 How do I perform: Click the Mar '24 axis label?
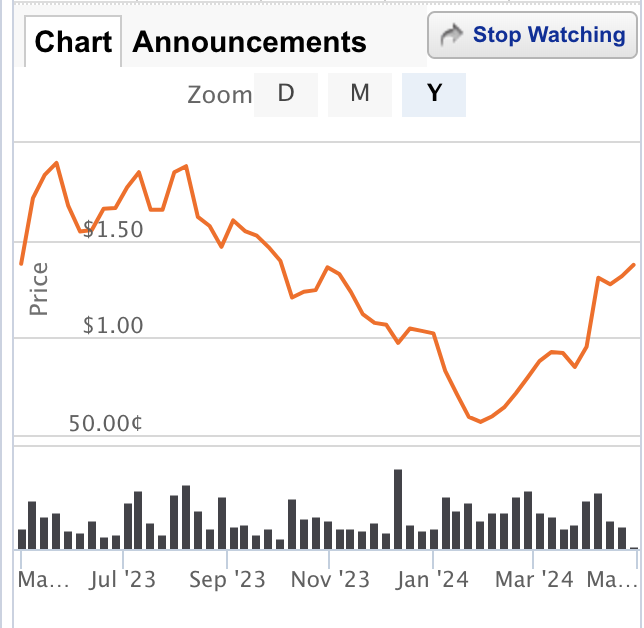point(534,580)
